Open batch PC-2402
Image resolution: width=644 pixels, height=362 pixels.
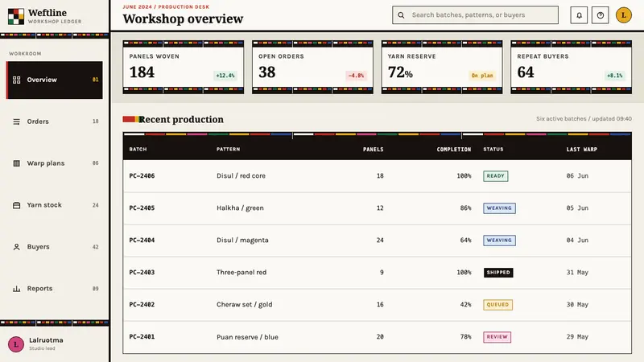tap(142, 305)
